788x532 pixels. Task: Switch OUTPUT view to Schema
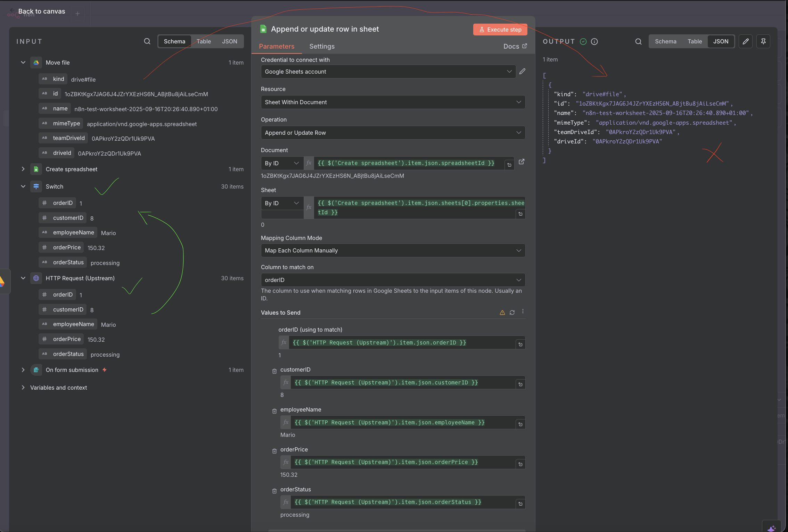click(665, 41)
